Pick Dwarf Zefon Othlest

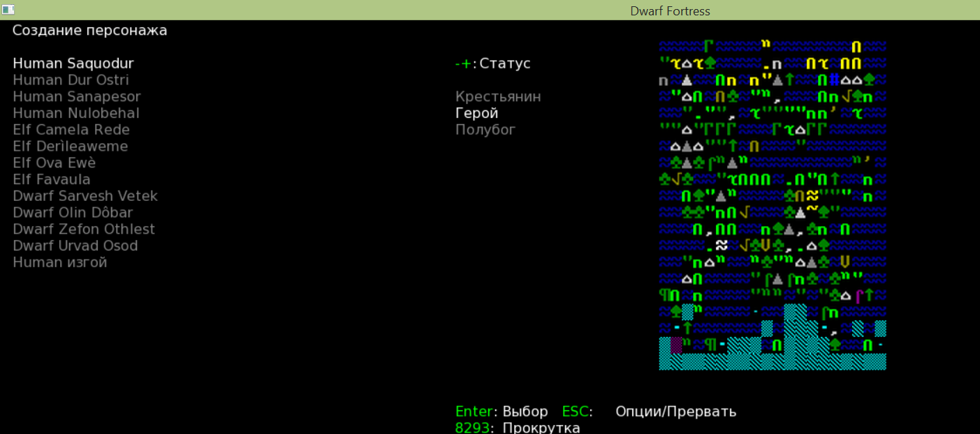click(x=84, y=229)
